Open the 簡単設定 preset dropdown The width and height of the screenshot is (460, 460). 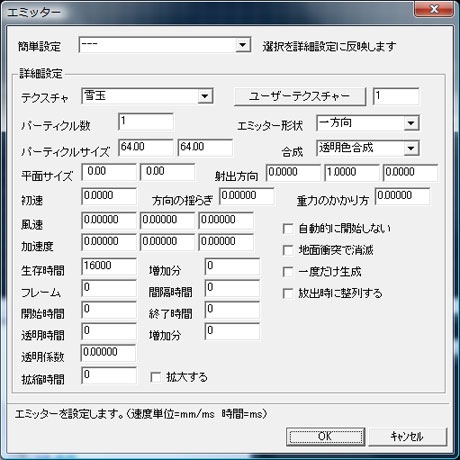click(165, 45)
